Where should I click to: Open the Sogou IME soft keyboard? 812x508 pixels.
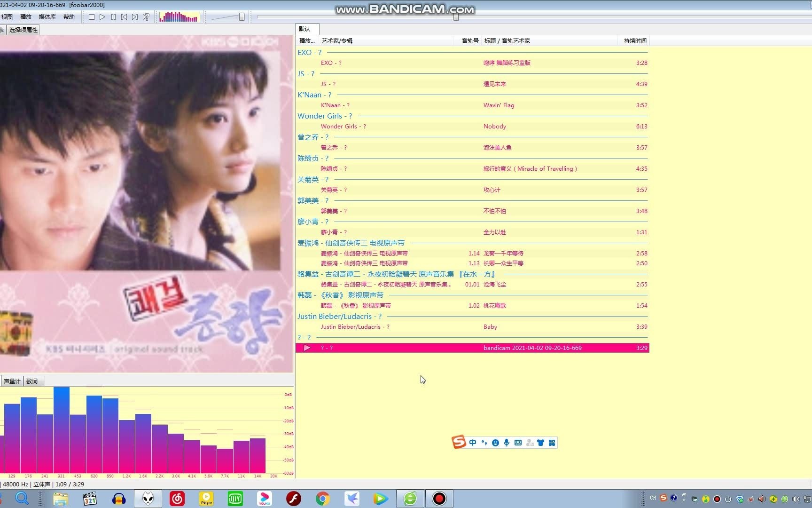518,443
